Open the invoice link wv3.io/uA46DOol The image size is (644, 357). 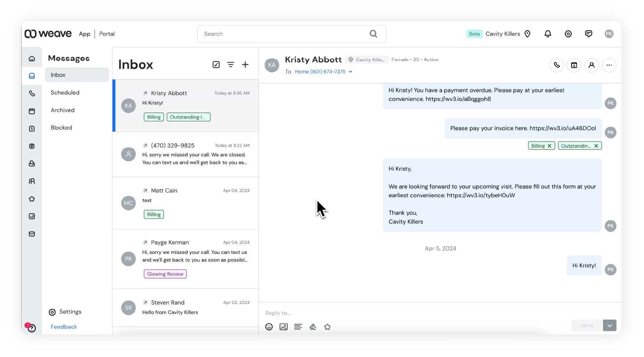[563, 128]
